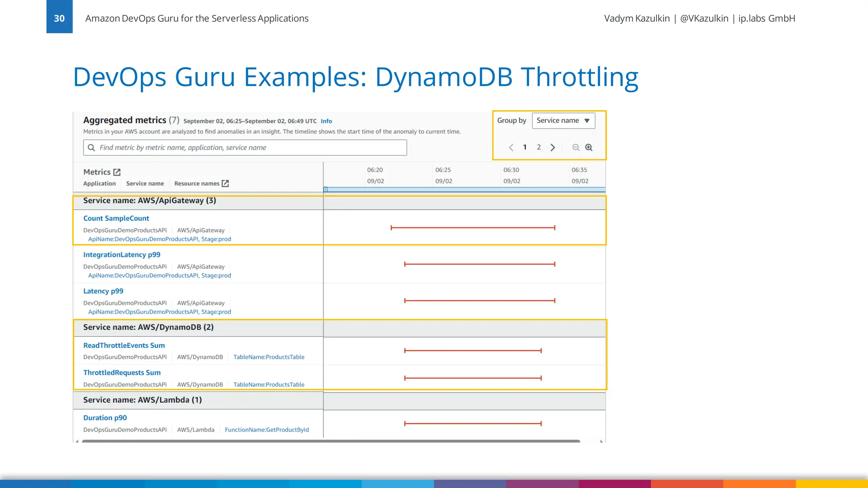Open IntegrationLatency p99 metric
This screenshot has width=868, height=488.
(122, 255)
